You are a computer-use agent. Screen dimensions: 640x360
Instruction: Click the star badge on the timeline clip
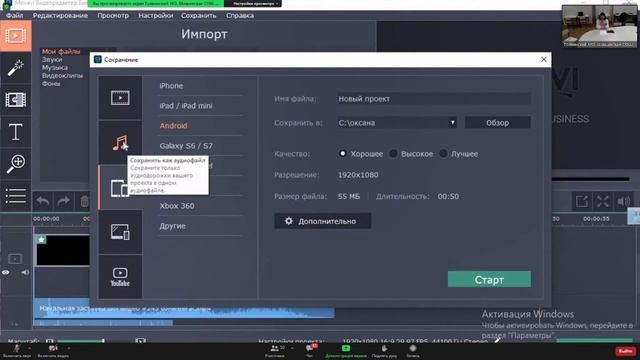click(x=41, y=240)
